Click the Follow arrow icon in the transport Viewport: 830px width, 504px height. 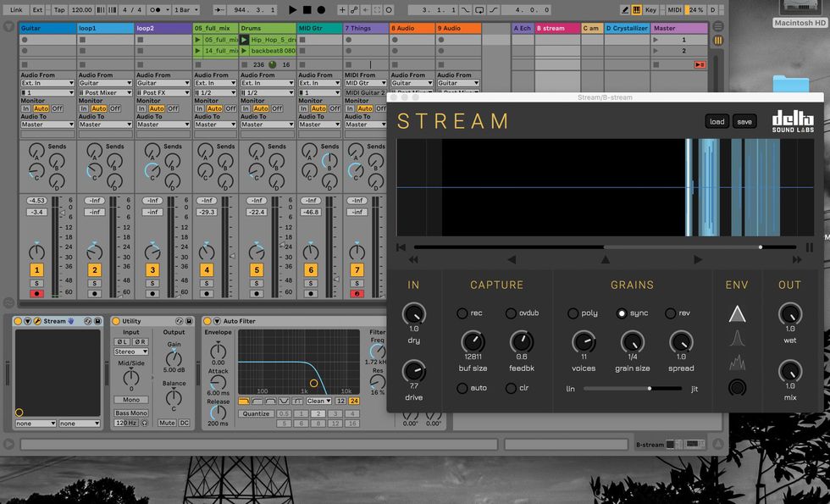(x=219, y=9)
